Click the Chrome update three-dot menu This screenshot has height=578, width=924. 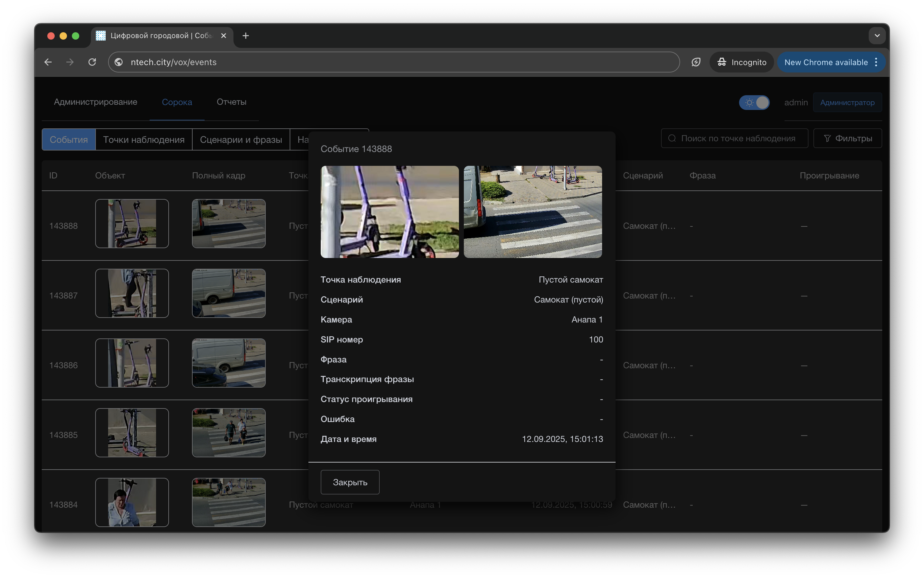click(x=876, y=62)
